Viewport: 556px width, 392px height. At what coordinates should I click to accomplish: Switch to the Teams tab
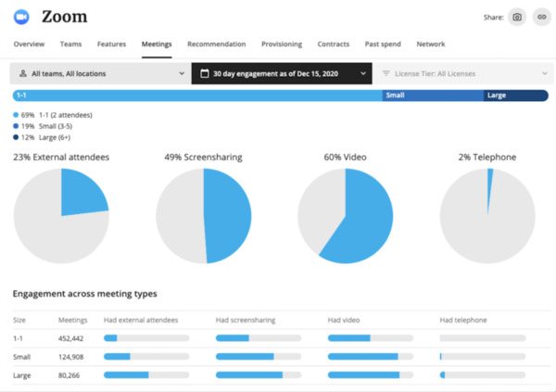click(x=70, y=44)
